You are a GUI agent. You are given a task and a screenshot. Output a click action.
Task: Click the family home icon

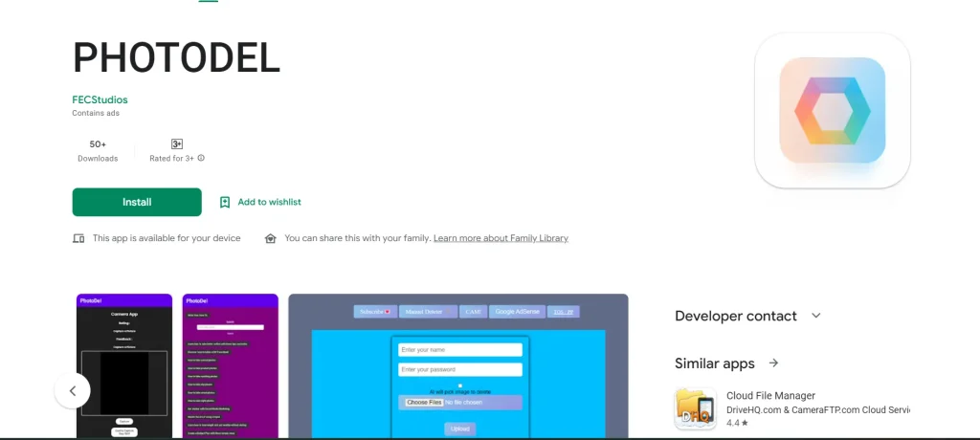point(271,238)
